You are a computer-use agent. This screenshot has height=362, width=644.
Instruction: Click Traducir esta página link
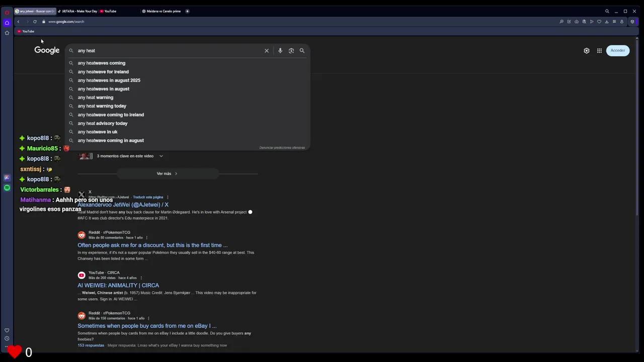148,197
